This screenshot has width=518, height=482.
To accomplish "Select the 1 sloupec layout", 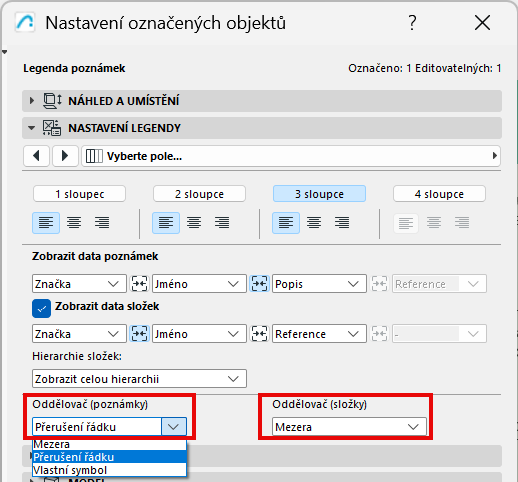I will [79, 194].
